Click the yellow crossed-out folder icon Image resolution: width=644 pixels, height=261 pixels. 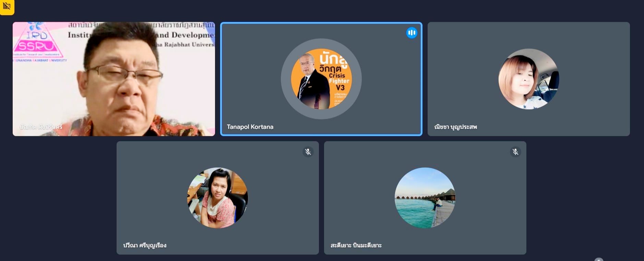coord(7,6)
